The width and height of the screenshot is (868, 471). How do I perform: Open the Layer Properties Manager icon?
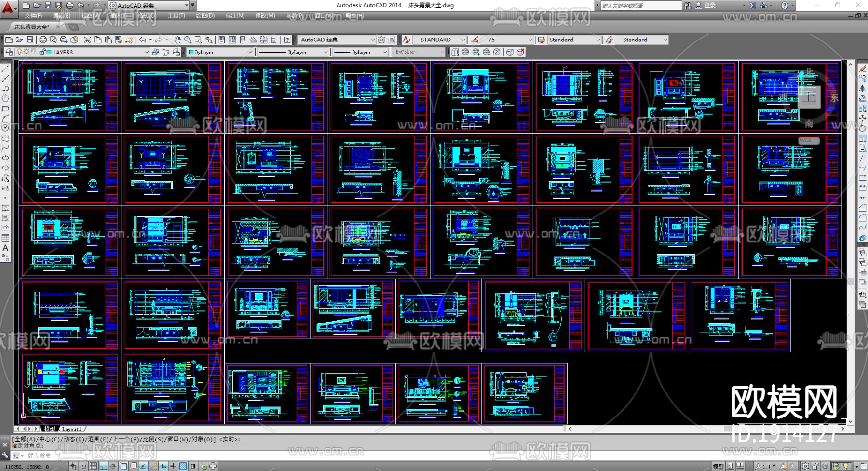9,52
